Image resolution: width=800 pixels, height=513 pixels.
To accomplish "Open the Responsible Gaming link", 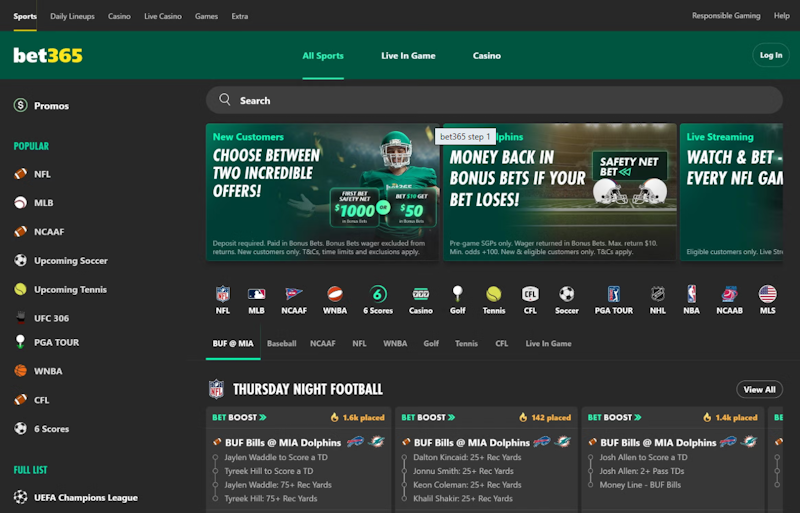I will 726,16.
